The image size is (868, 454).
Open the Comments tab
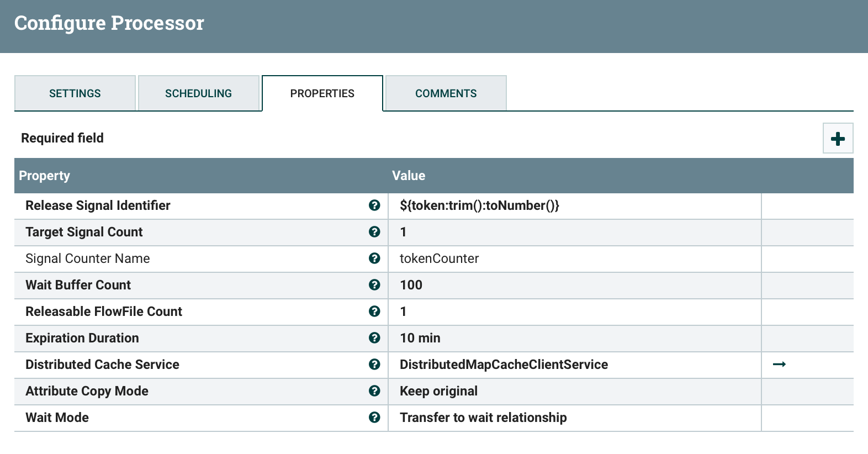(446, 93)
